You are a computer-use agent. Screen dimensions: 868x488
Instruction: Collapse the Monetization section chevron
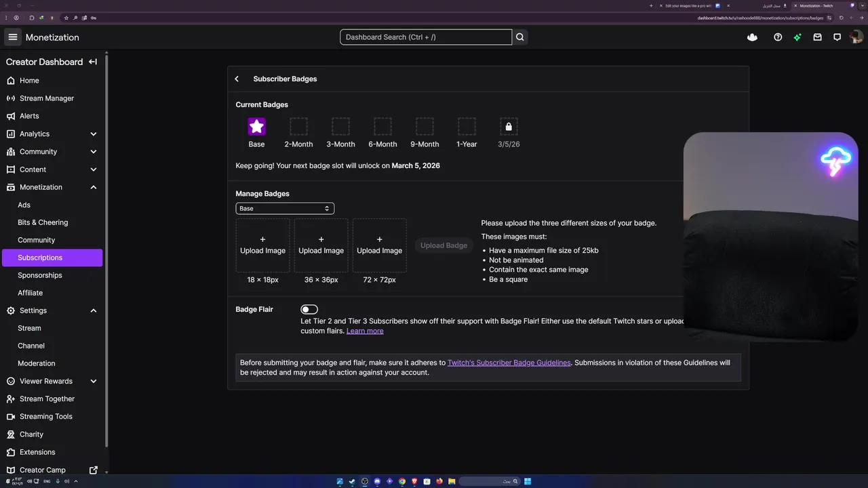94,187
